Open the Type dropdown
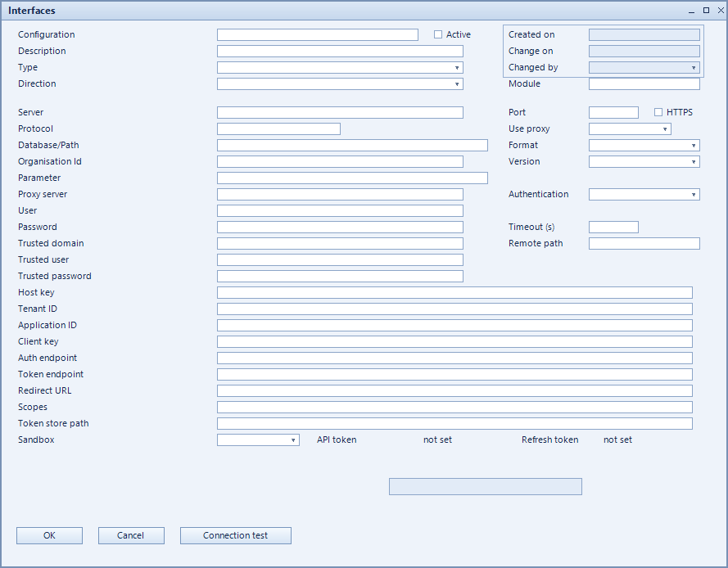The image size is (728, 568). pyautogui.click(x=340, y=68)
